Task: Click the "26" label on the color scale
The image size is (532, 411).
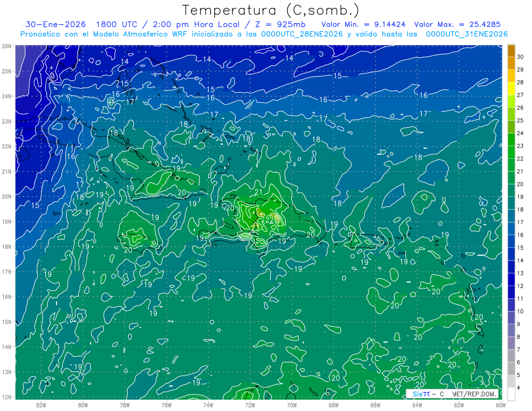Action: (x=520, y=107)
